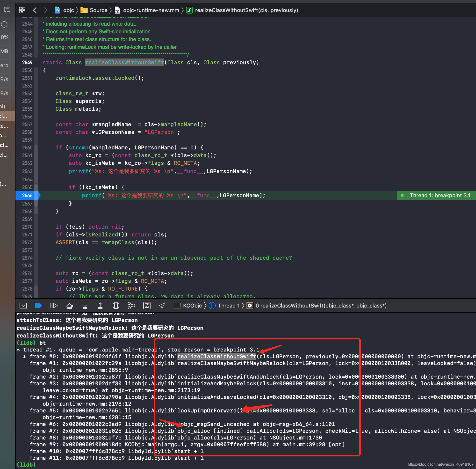
Task: Toggle breakpoint on line 2566 gutter
Action: point(27,195)
